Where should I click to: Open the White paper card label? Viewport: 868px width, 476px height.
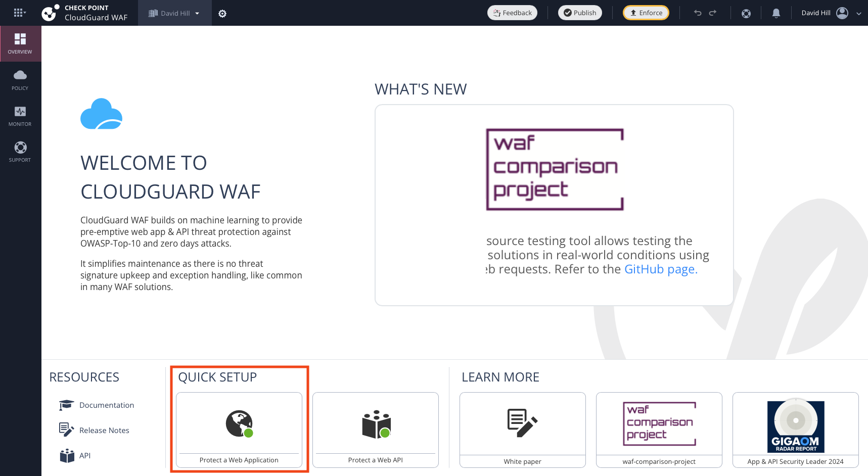(x=522, y=462)
